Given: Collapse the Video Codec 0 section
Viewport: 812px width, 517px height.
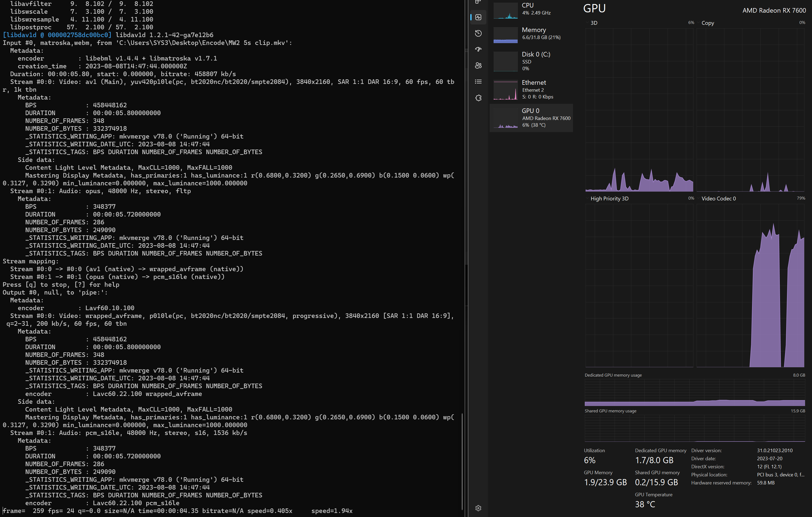Looking at the screenshot, I should (x=698, y=198).
